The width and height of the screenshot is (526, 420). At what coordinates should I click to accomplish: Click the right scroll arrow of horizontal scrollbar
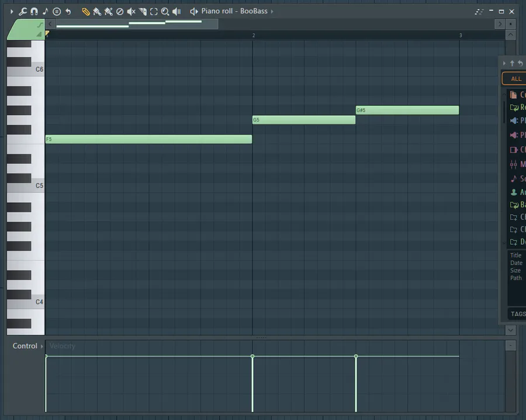[500, 24]
